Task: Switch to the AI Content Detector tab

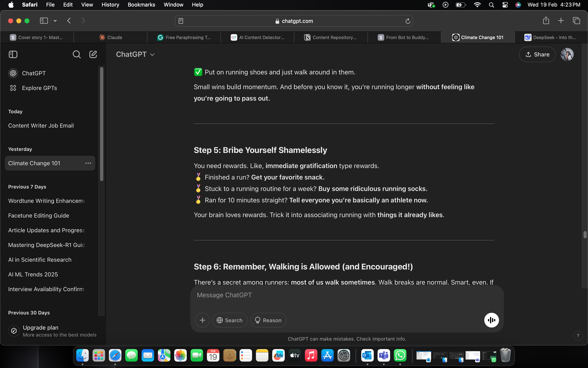Action: [x=257, y=37]
